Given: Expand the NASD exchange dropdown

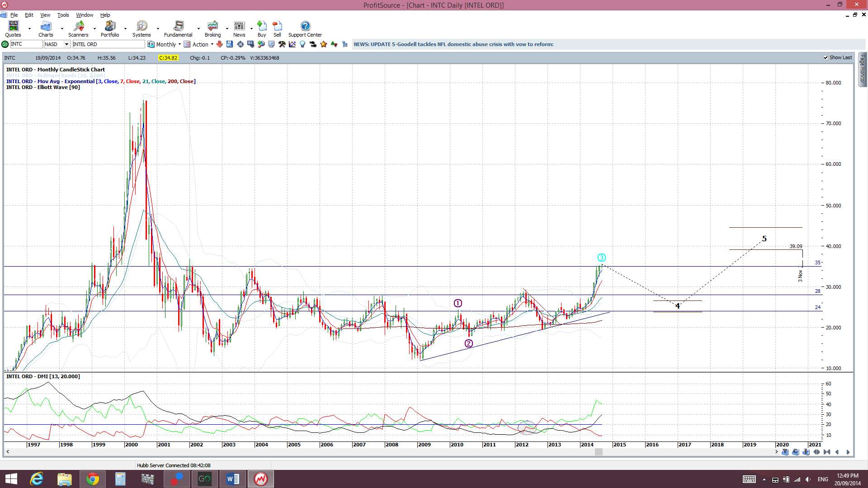Looking at the screenshot, I should (x=66, y=44).
